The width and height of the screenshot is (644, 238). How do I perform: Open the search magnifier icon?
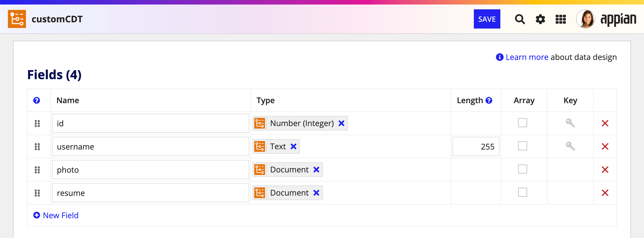520,19
